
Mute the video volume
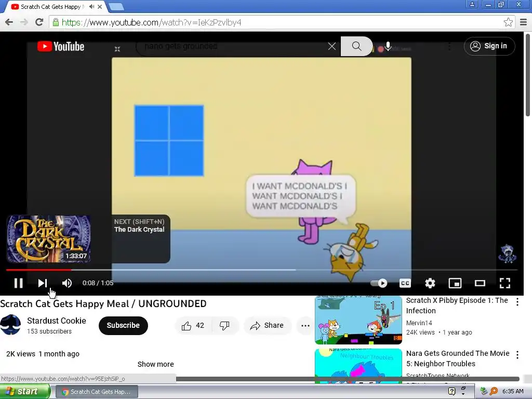[67, 283]
